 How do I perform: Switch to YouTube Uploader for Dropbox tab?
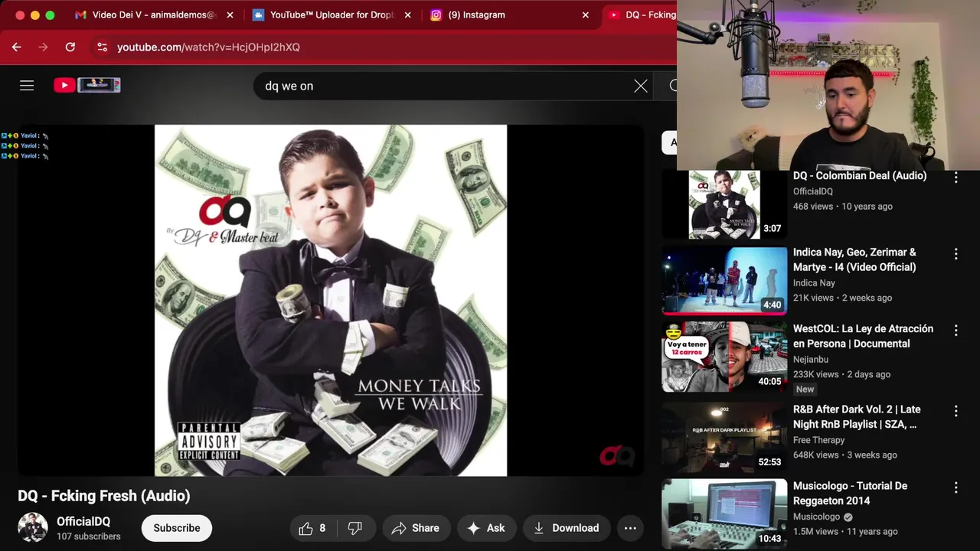click(331, 15)
